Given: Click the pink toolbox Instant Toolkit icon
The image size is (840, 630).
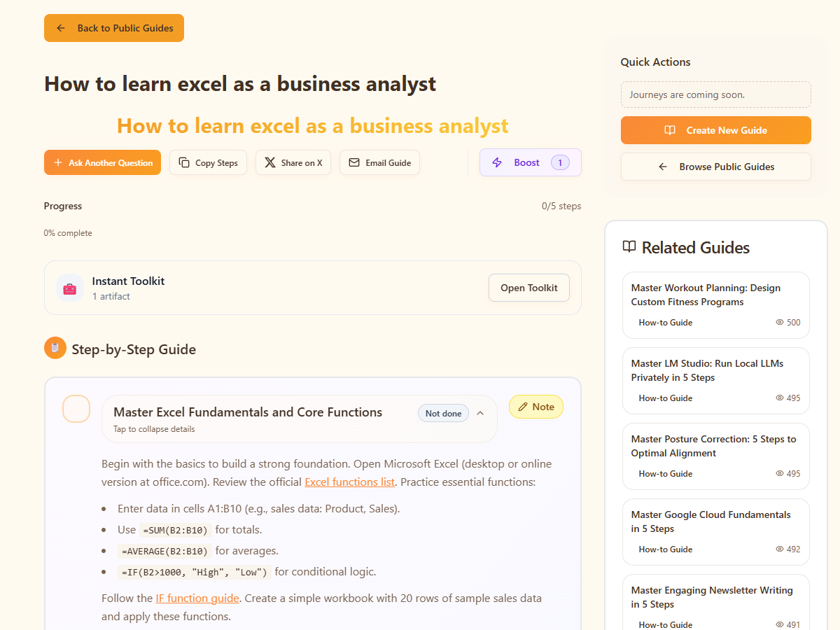Looking at the screenshot, I should pos(69,288).
